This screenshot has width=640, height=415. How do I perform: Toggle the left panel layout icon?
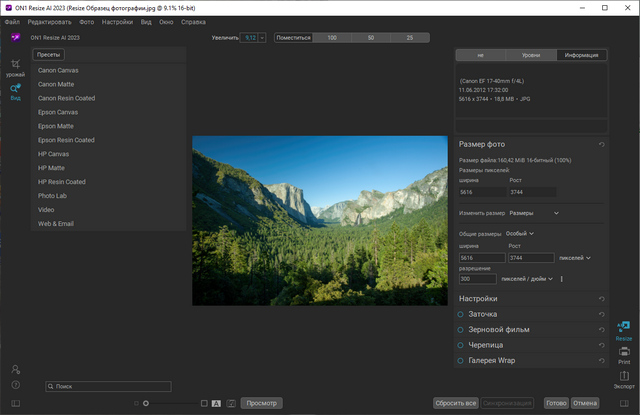pyautogui.click(x=15, y=403)
